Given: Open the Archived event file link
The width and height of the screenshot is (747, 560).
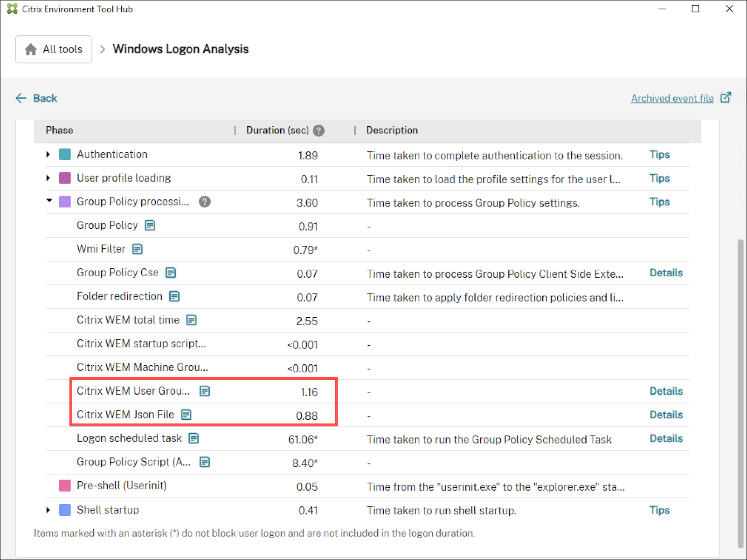Looking at the screenshot, I should [672, 98].
